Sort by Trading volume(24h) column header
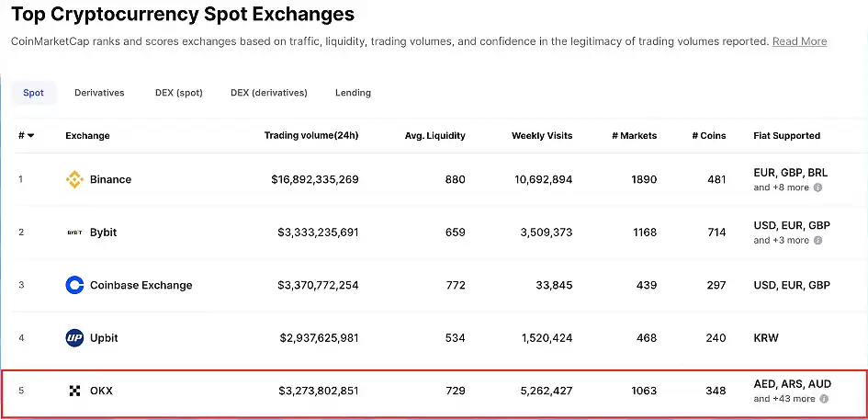 [x=311, y=136]
